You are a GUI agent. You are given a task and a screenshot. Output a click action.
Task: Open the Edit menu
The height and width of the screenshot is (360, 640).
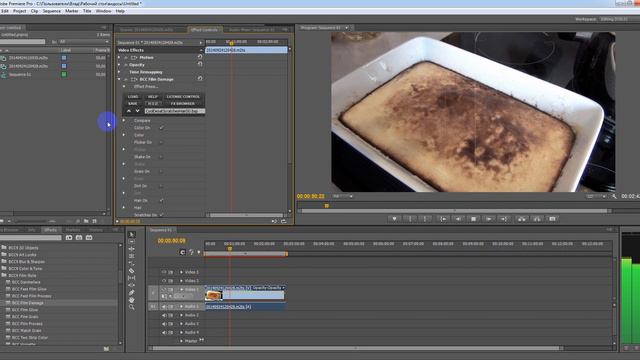(x=4, y=11)
